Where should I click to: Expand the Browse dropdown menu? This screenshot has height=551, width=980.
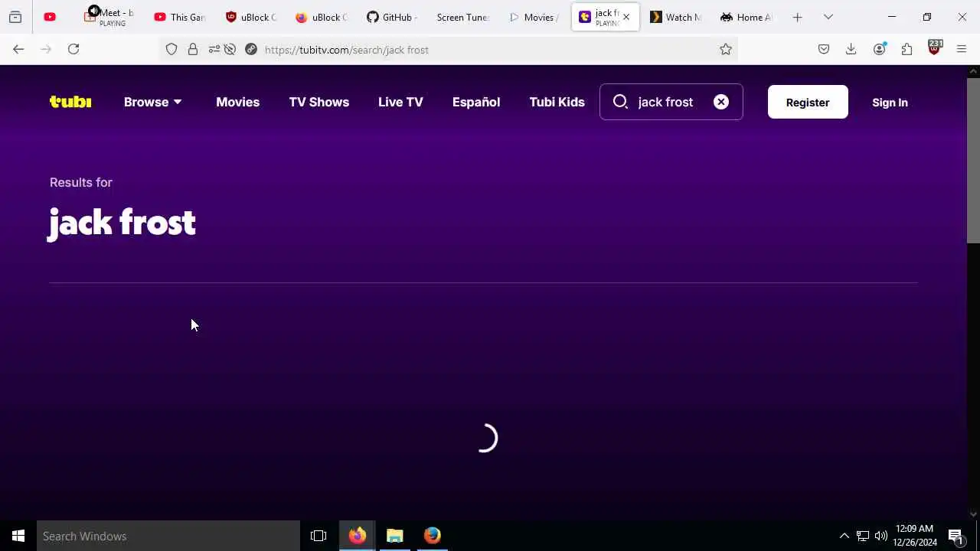point(152,102)
